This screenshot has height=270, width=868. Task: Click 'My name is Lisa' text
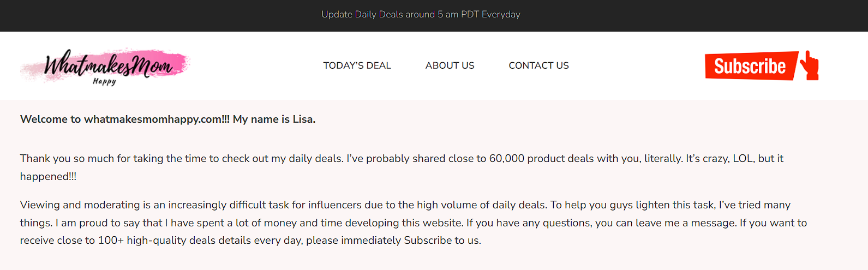pos(274,119)
